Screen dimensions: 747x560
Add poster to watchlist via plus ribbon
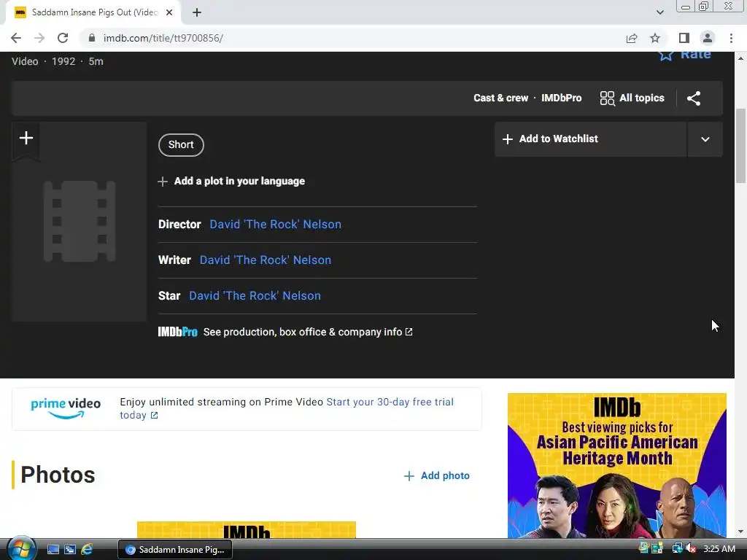26,139
